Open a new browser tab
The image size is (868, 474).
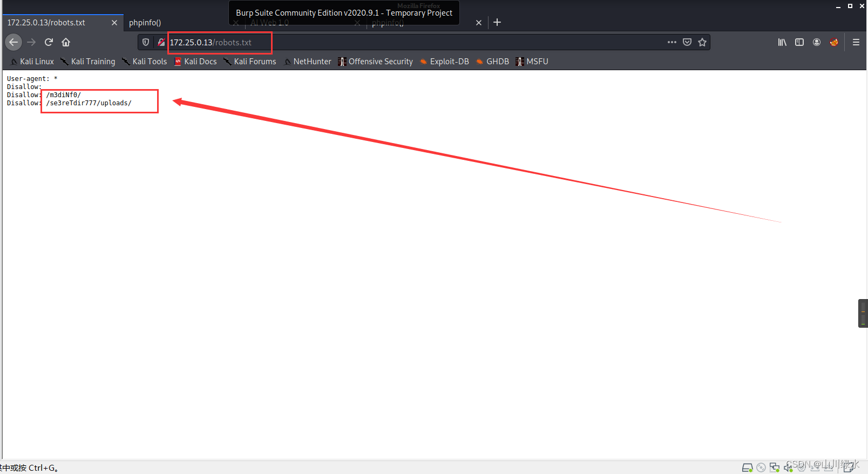click(x=497, y=22)
